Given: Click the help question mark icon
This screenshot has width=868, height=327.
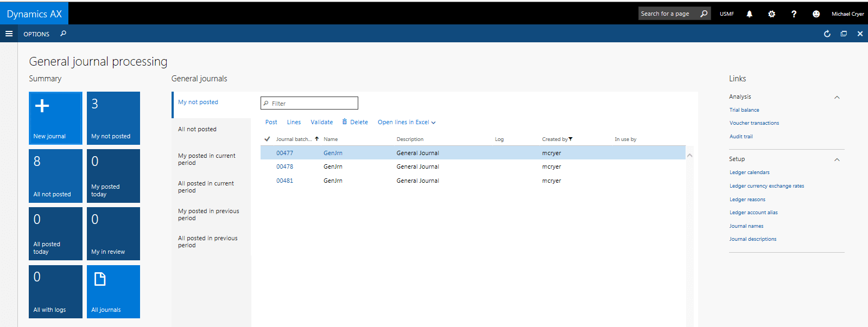Looking at the screenshot, I should pyautogui.click(x=794, y=14).
